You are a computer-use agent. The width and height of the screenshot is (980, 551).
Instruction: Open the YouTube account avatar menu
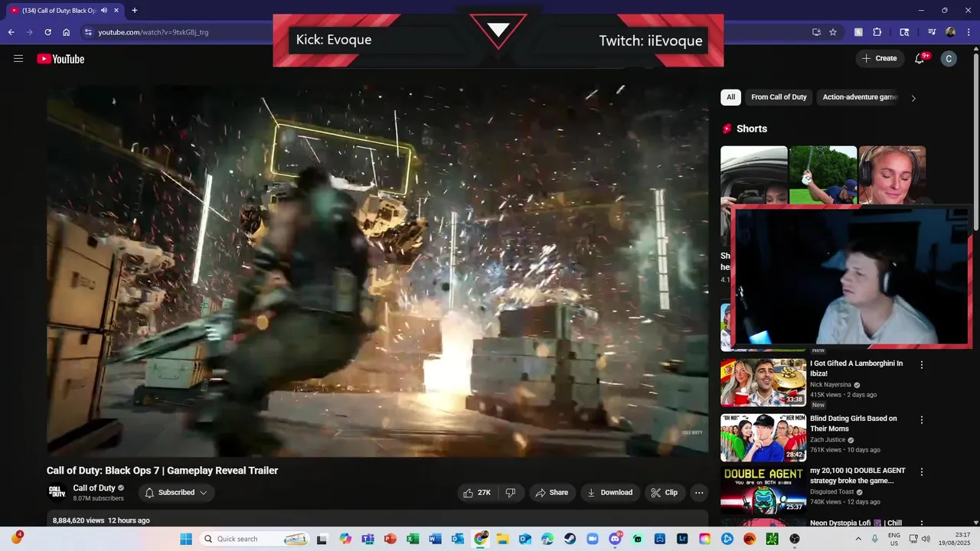point(949,58)
